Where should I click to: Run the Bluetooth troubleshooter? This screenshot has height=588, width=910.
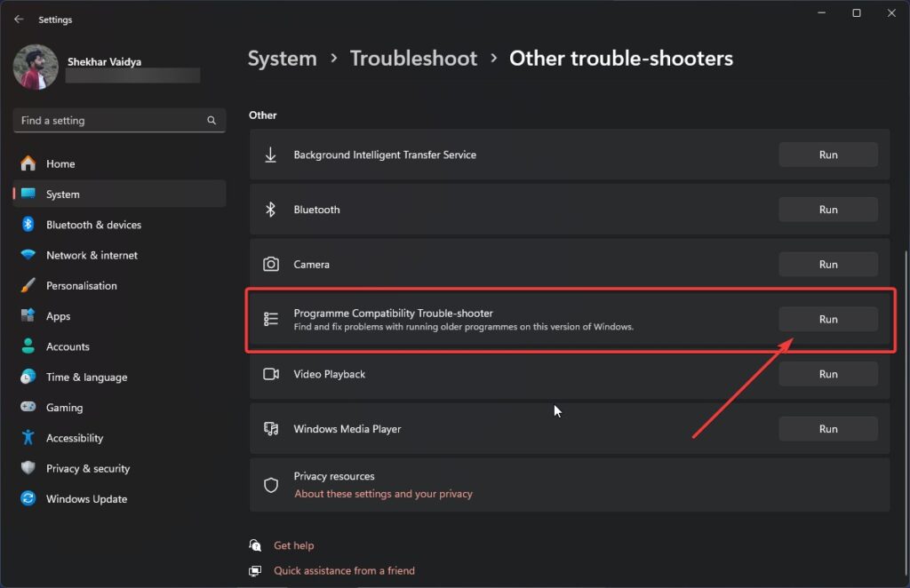click(x=827, y=210)
